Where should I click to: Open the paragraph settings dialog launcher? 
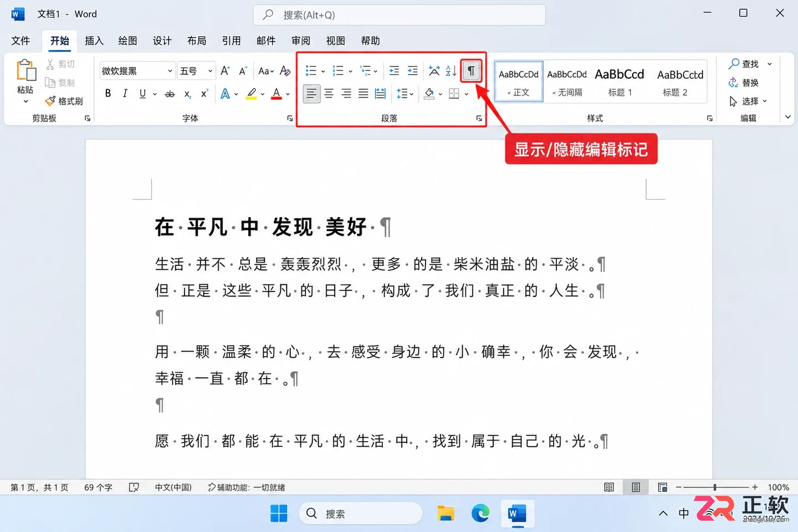pyautogui.click(x=479, y=119)
